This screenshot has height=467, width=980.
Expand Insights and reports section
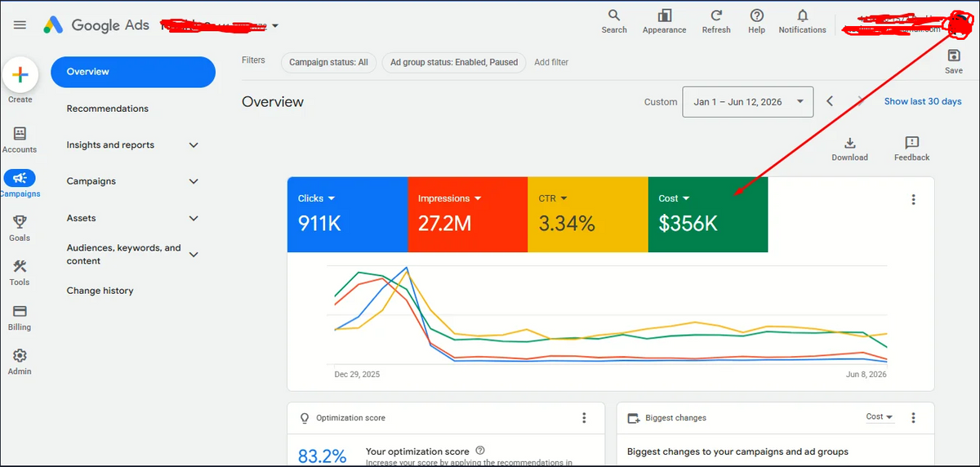click(194, 145)
